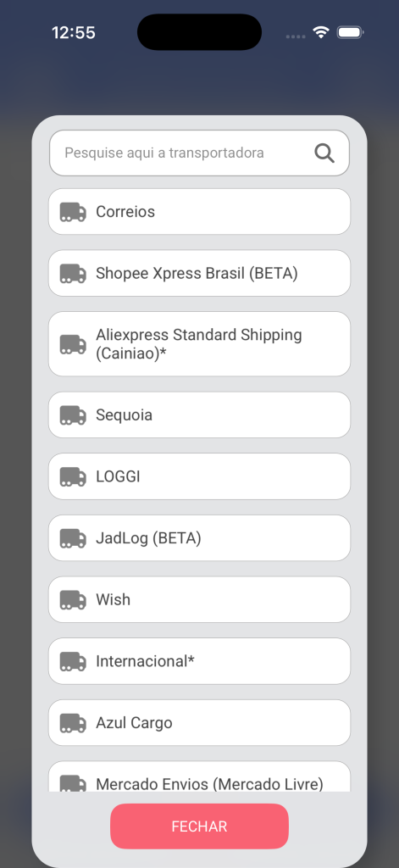Pick the Sequoia carrier
The height and width of the screenshot is (868, 399).
coord(199,415)
